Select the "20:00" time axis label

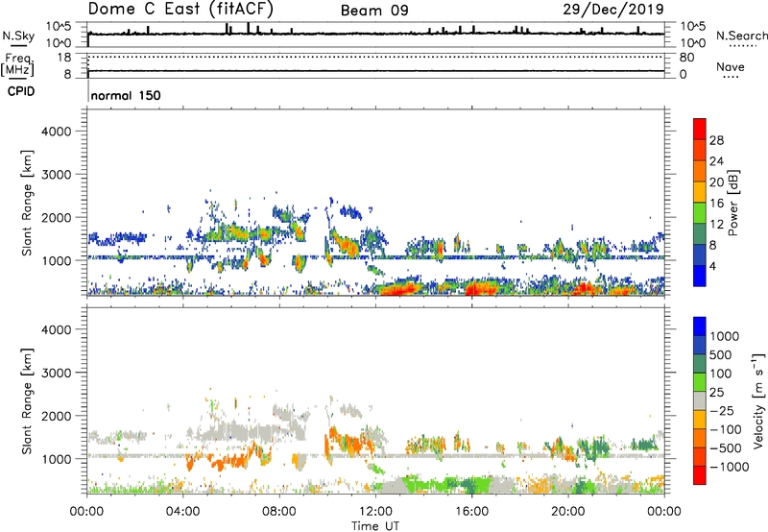tap(567, 512)
